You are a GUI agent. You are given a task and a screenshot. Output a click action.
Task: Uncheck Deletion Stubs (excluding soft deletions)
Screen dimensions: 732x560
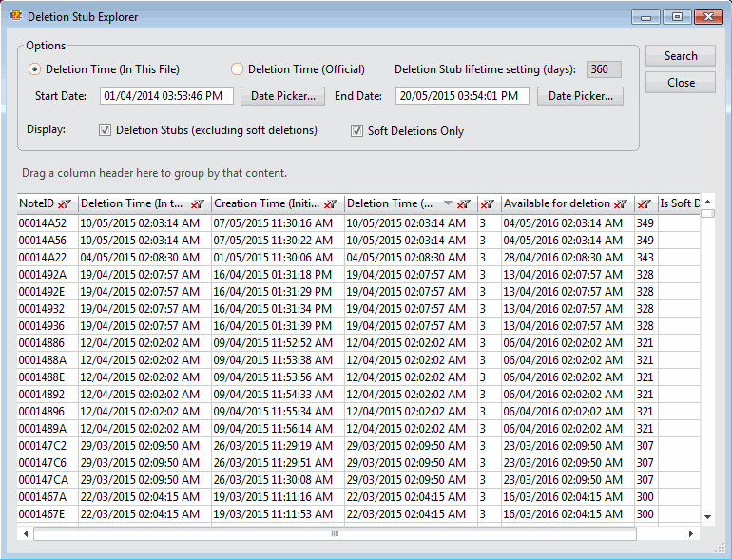point(106,130)
